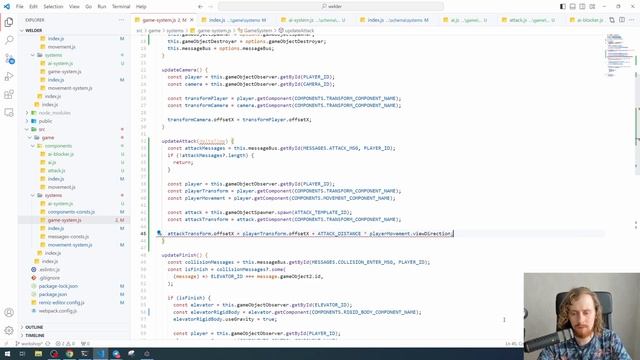Open package-lock.json in the file tree
This screenshot has width=640, height=360.
pos(58,286)
